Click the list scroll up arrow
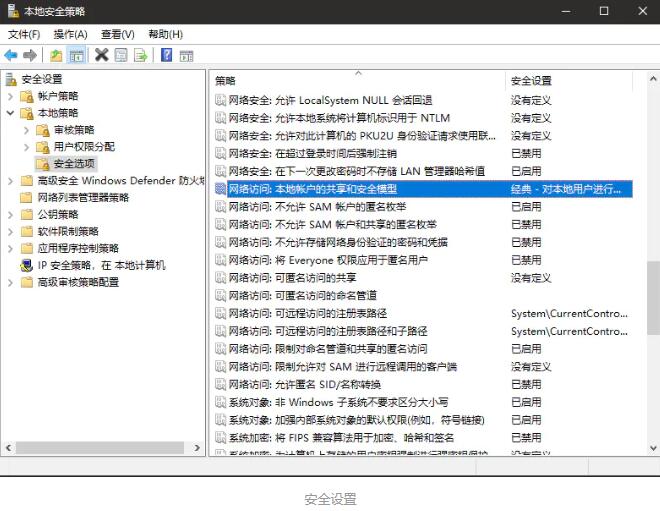 pos(653,79)
